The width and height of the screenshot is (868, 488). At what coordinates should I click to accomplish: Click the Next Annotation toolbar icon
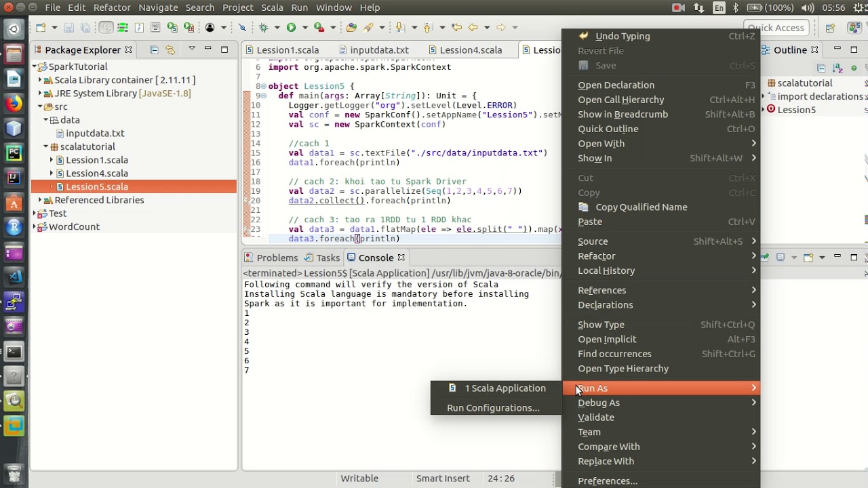[399, 28]
